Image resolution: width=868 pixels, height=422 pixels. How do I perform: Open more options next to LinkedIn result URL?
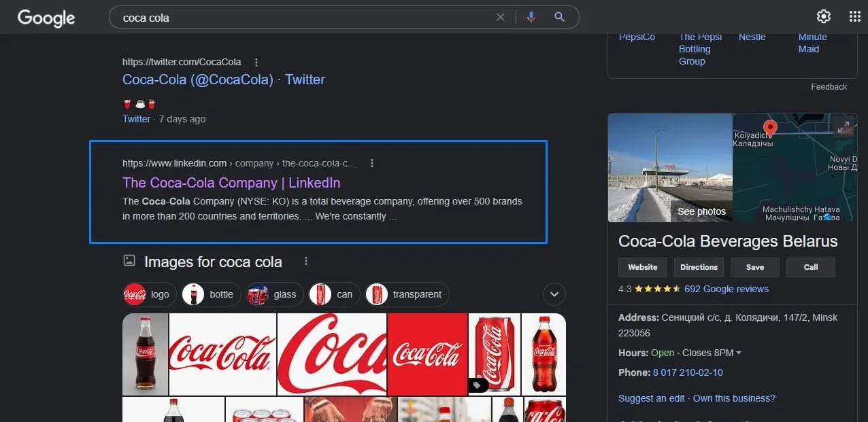click(371, 163)
